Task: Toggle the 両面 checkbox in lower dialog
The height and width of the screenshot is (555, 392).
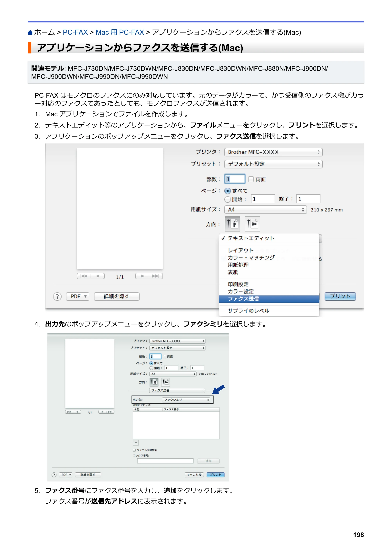Action: tap(164, 356)
